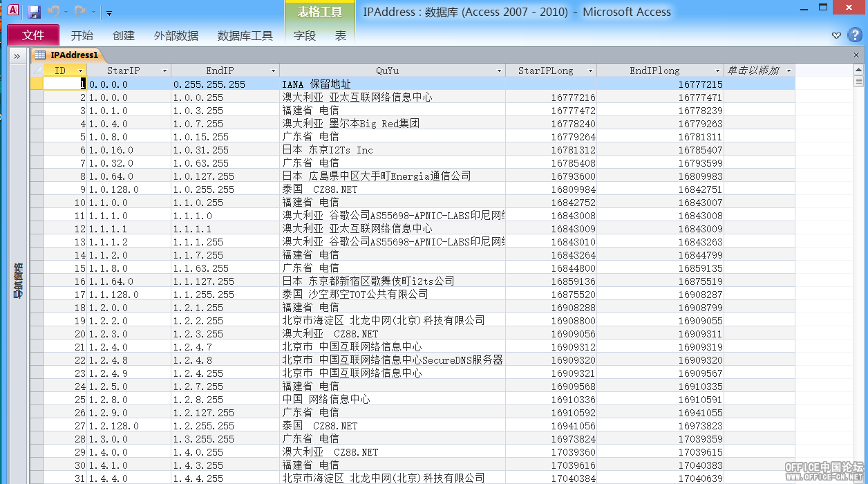Redo the last undone action
This screenshot has width=868, height=484.
tap(80, 12)
